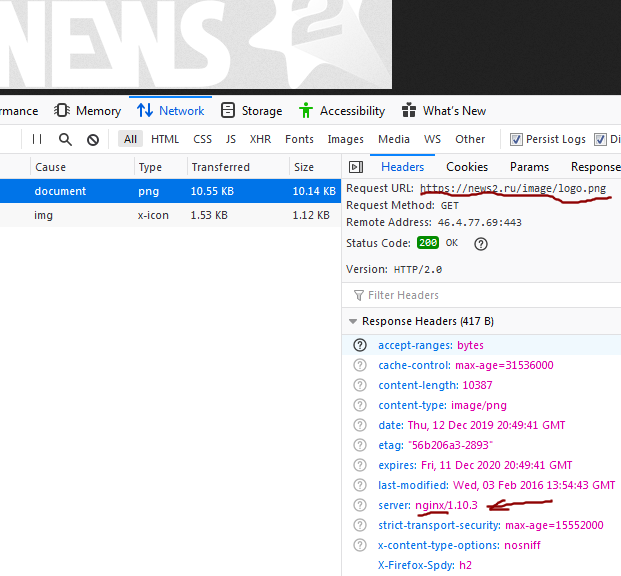Open the Headers details tab
This screenshot has height=576, width=621.
coord(402,167)
